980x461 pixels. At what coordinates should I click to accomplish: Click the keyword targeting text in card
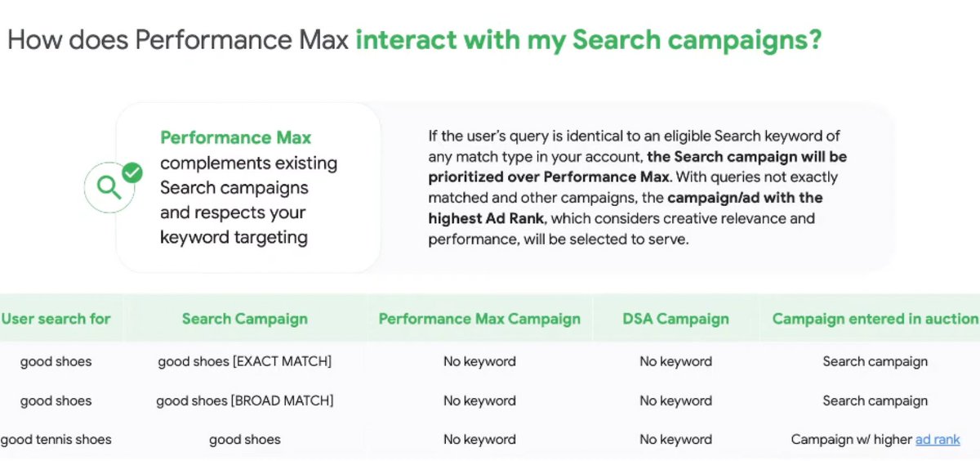coord(234,237)
